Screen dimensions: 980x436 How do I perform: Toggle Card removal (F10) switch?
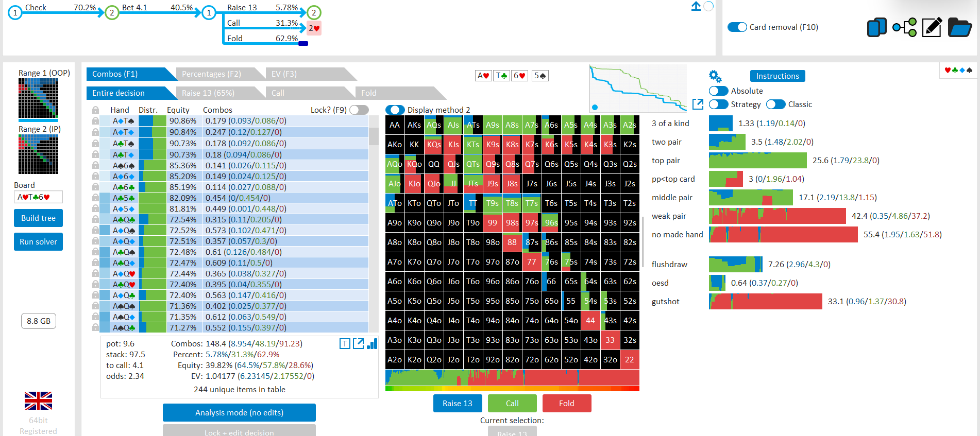point(737,27)
